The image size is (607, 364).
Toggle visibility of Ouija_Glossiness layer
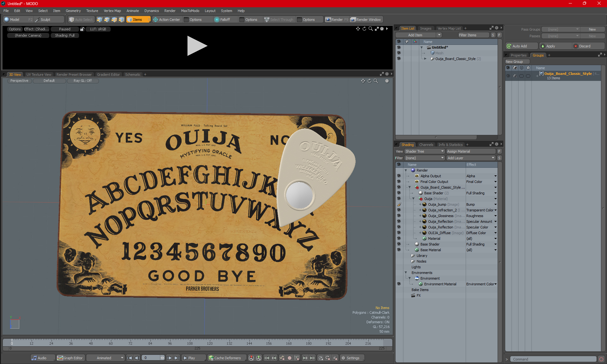(399, 216)
